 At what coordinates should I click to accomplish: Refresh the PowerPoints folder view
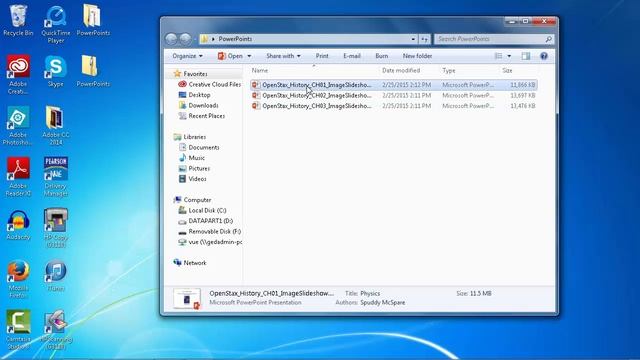[x=424, y=39]
